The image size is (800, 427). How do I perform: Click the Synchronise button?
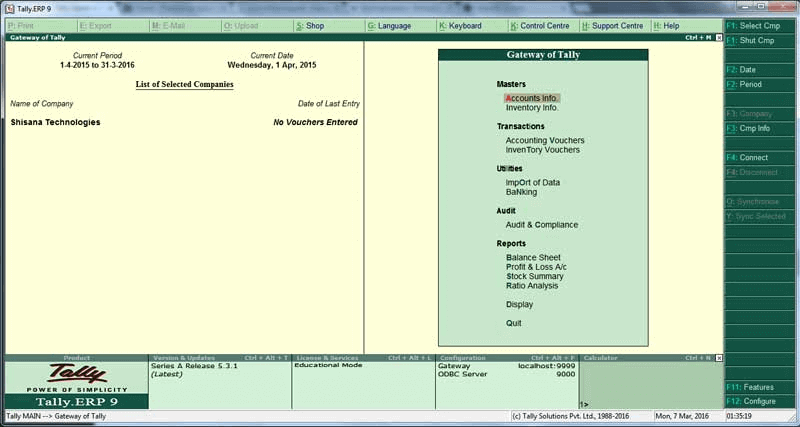[759, 202]
